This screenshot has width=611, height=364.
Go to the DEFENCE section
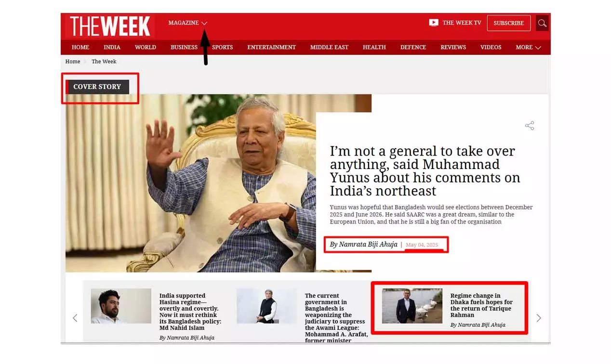413,47
